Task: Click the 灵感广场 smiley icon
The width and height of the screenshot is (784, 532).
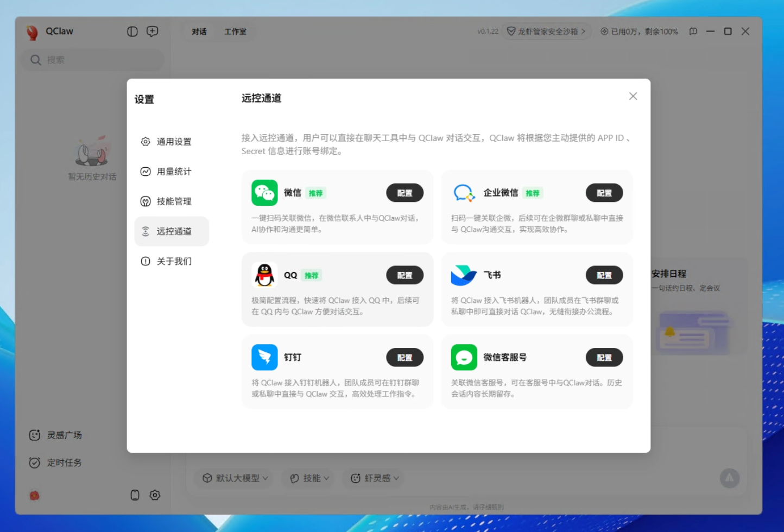Action: (35, 435)
